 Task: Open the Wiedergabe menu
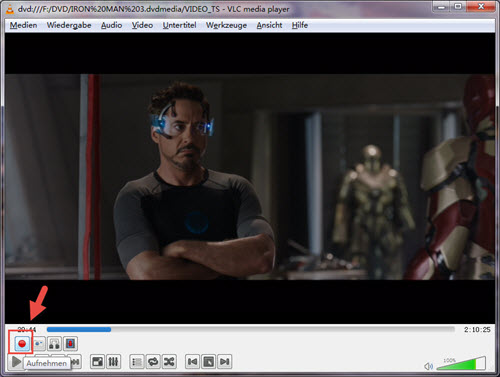(69, 25)
